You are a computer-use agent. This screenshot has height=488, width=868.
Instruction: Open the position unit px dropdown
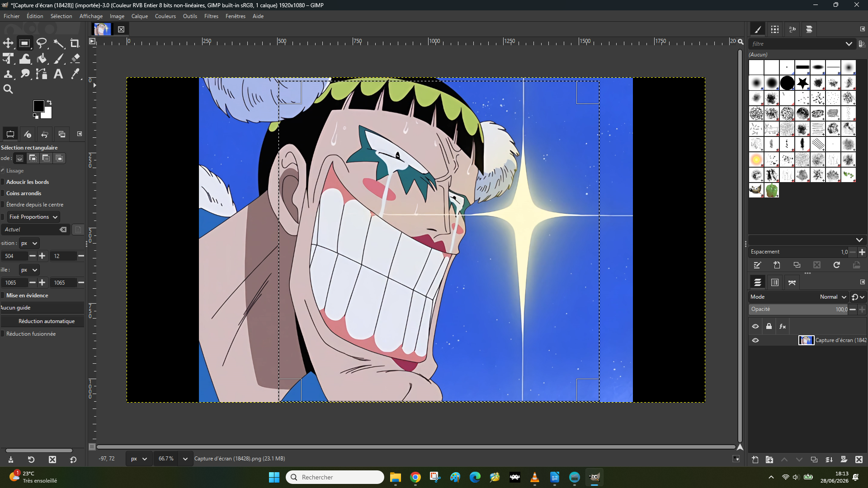pos(29,243)
